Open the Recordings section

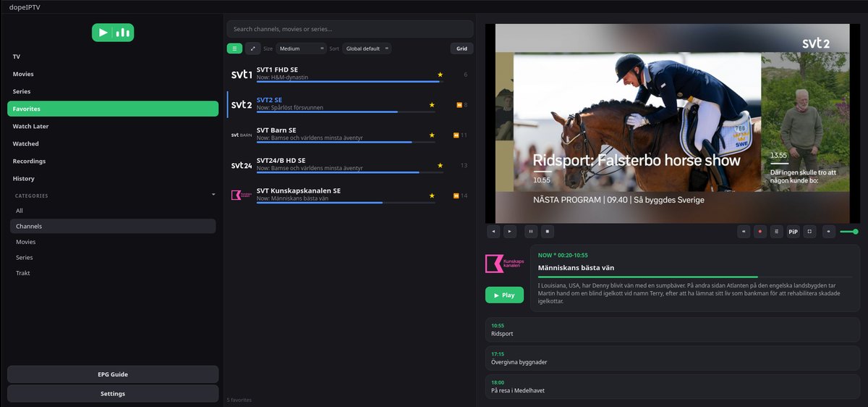point(113,161)
